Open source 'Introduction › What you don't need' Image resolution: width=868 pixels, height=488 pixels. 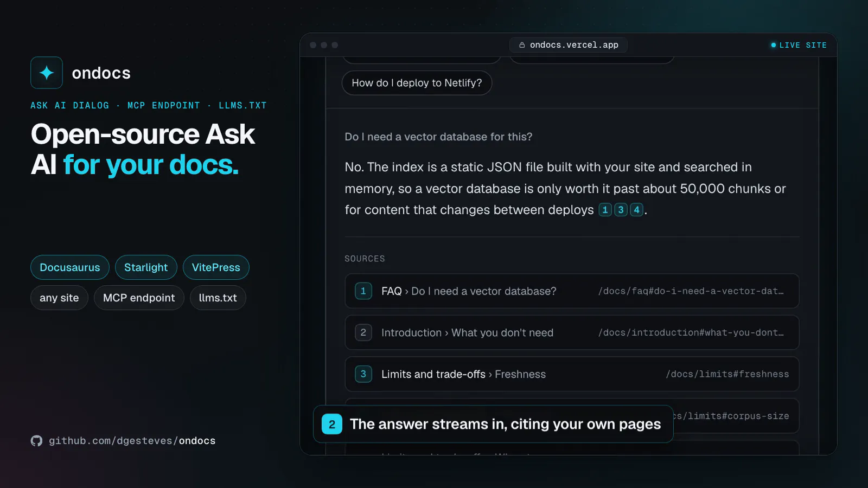[572, 332]
